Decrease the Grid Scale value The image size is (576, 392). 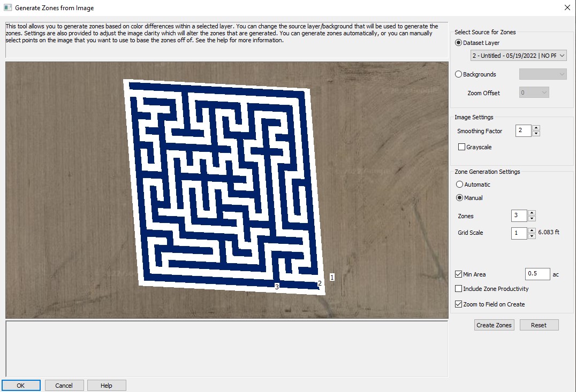(x=532, y=236)
